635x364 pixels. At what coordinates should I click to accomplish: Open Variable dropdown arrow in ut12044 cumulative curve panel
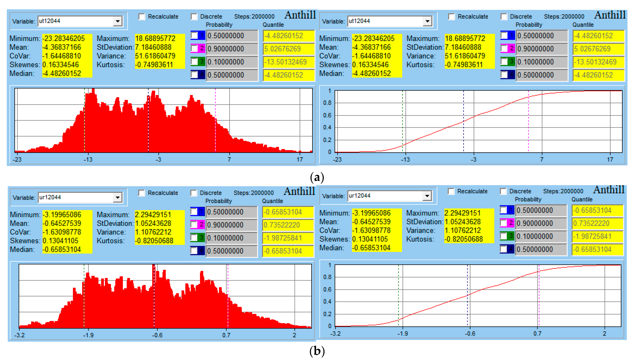427,21
